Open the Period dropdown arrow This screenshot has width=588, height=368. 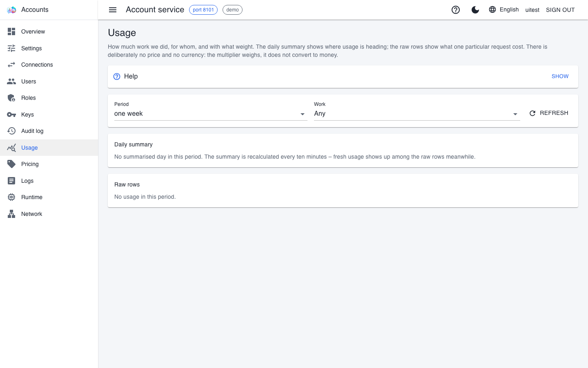(x=303, y=114)
